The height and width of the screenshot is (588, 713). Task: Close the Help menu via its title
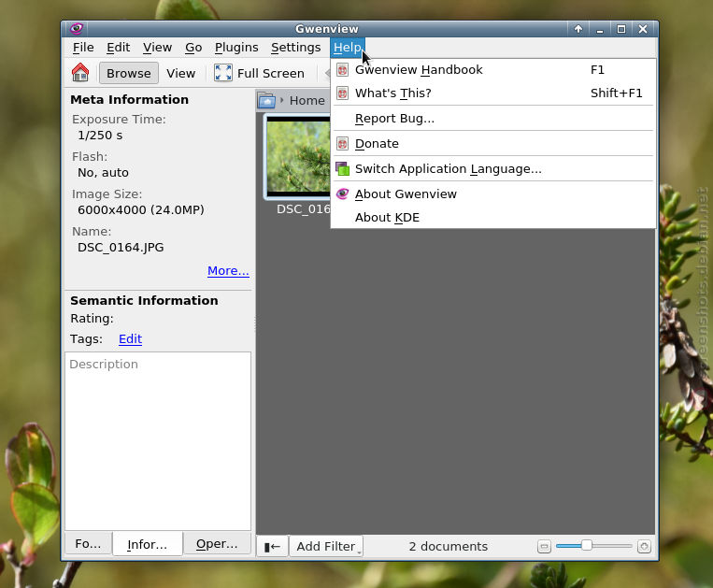(x=348, y=48)
